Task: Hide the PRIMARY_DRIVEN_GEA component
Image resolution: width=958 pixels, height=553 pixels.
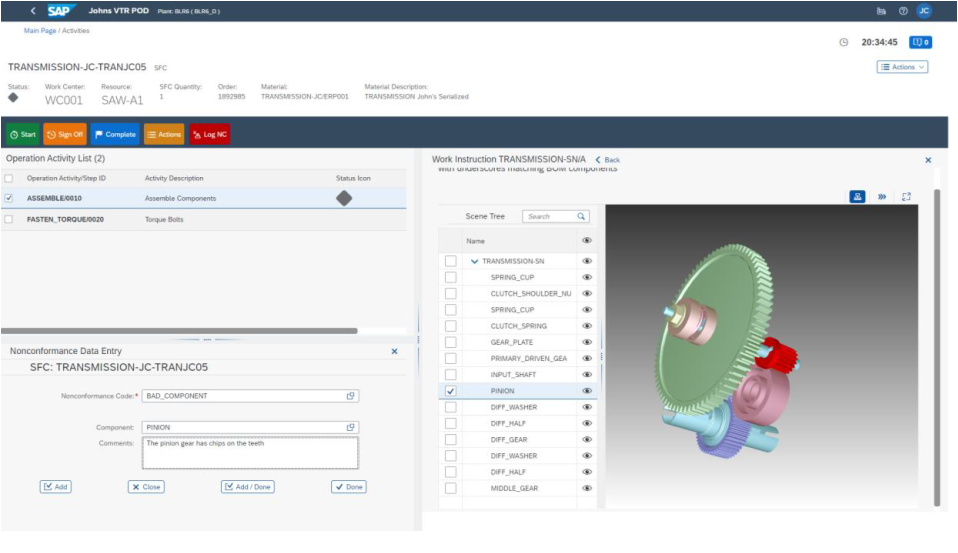Action: click(587, 358)
